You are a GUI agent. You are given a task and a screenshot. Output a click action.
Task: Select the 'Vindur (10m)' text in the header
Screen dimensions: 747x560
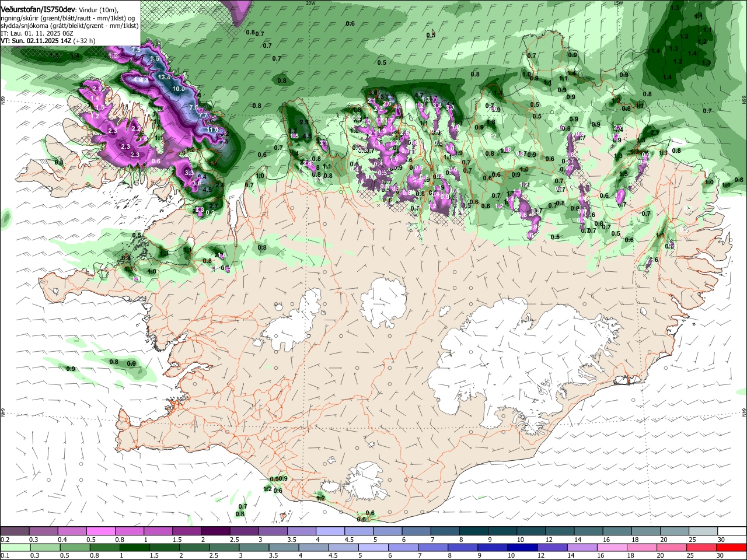pyautogui.click(x=98, y=9)
